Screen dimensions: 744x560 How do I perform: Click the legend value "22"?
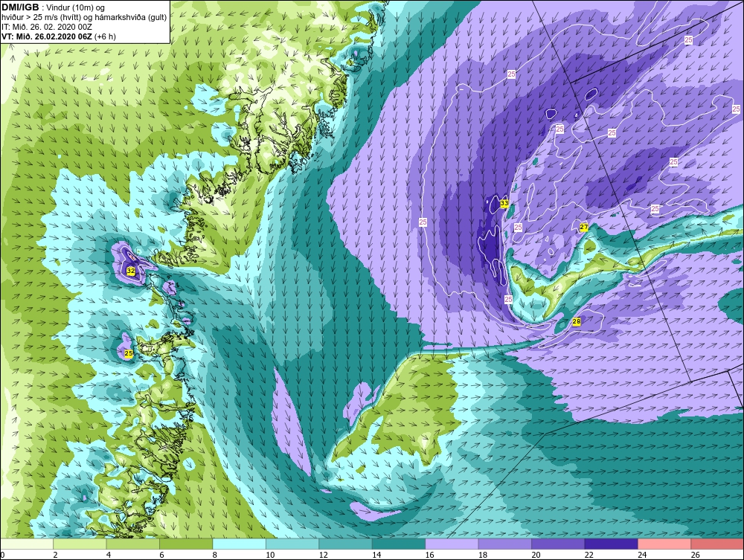[x=589, y=555]
